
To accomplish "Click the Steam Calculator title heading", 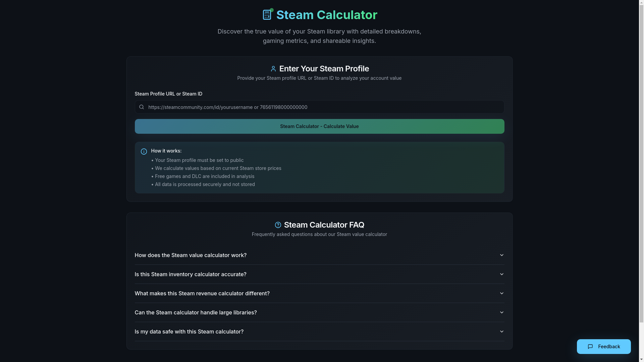I will 327,15.
